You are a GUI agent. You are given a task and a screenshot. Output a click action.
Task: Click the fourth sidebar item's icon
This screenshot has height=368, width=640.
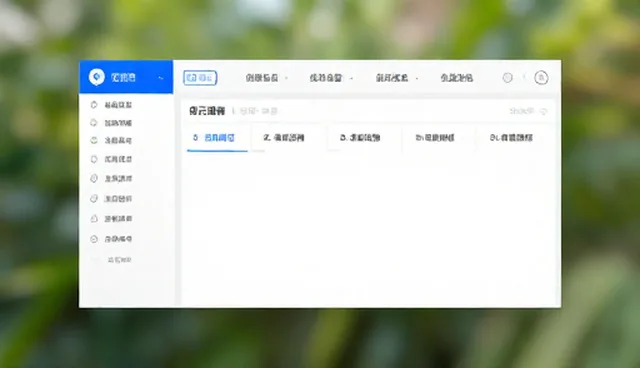click(94, 159)
